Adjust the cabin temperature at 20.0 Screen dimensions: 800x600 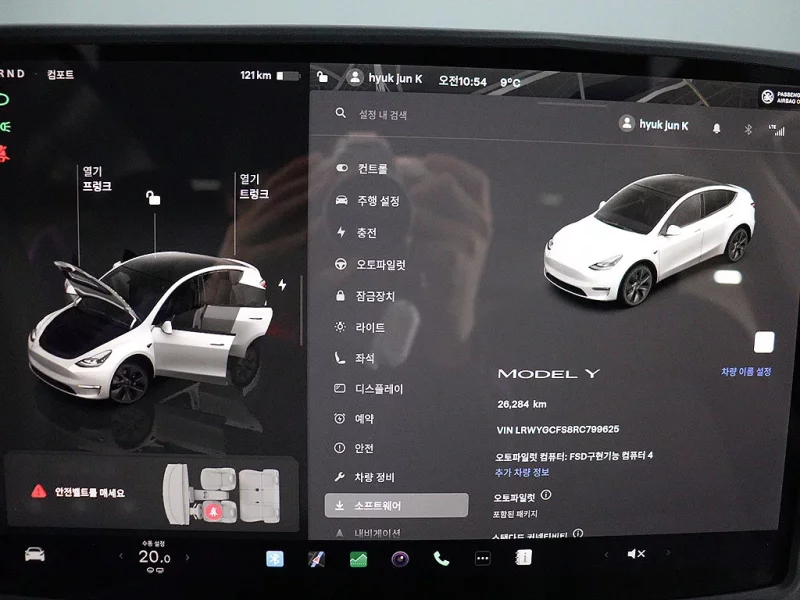(154, 558)
